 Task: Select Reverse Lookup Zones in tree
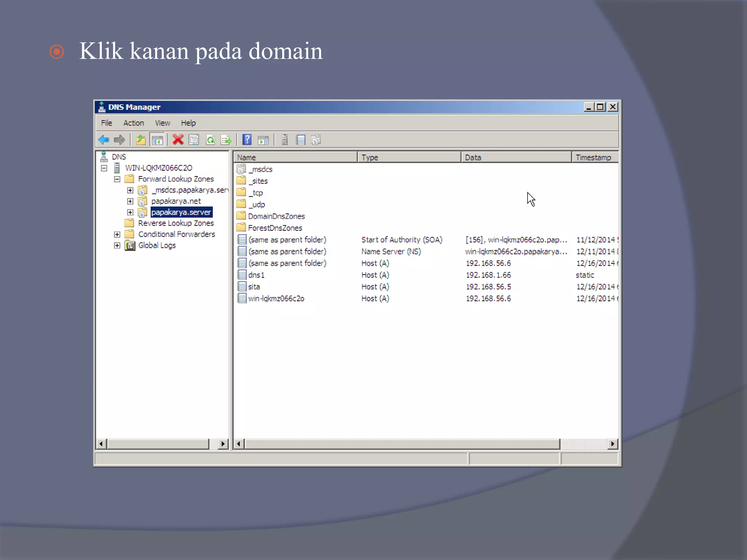[x=176, y=223]
